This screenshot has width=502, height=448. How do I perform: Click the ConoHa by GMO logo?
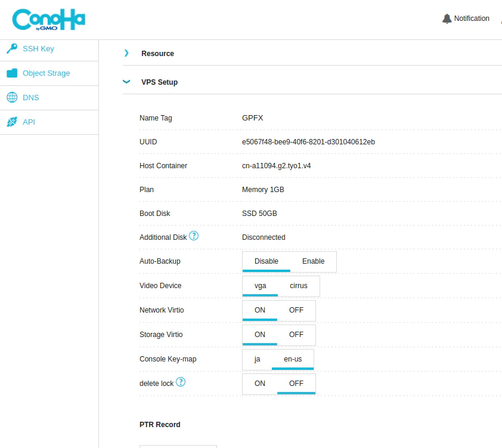(x=49, y=20)
